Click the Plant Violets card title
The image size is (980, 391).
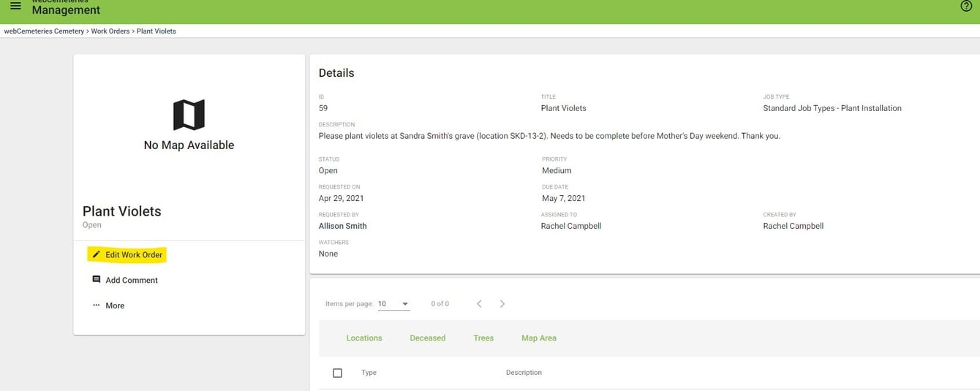coord(122,211)
